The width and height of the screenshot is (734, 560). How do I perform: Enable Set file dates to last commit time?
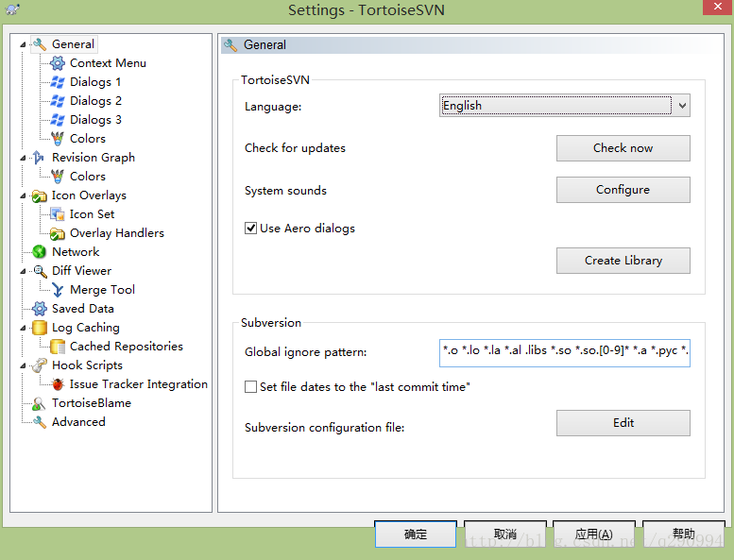251,387
